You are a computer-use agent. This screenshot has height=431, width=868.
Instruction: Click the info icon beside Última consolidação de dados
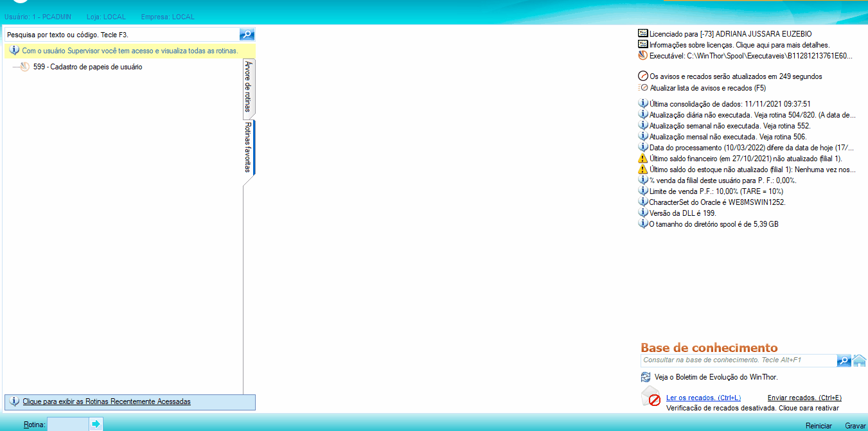click(x=643, y=103)
